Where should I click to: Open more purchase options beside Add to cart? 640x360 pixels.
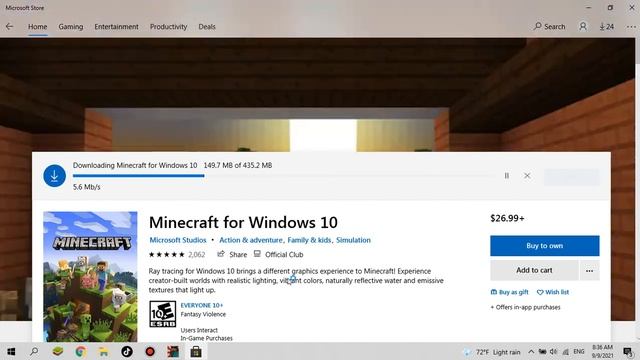click(589, 270)
